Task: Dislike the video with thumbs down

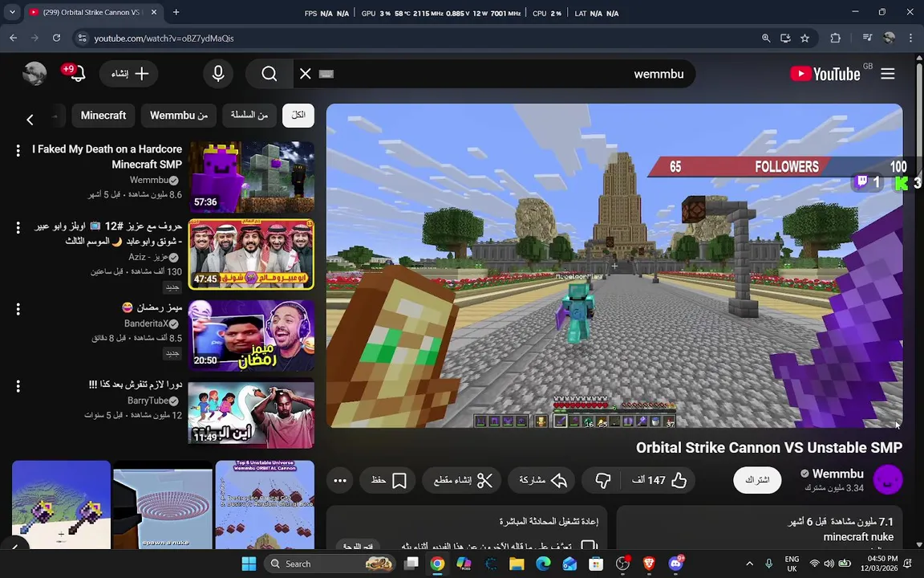Action: (x=602, y=480)
